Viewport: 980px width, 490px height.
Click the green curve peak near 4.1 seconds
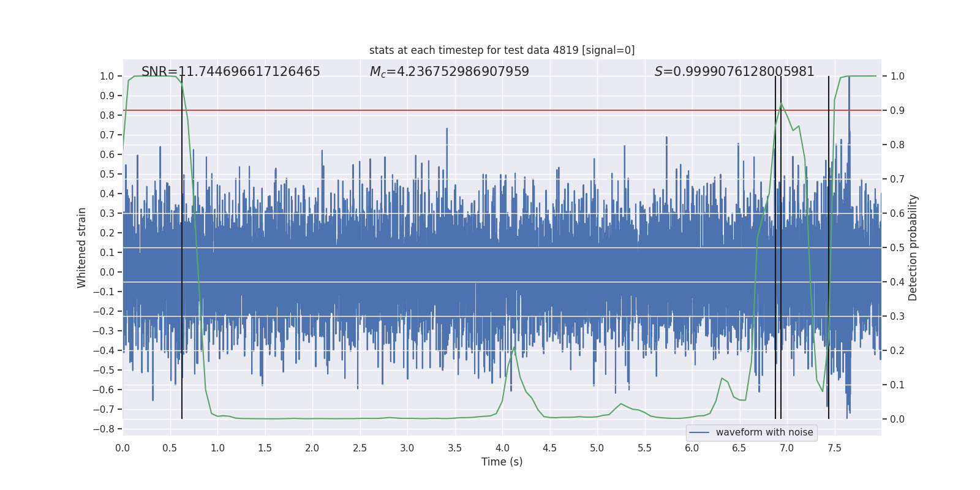click(x=514, y=348)
